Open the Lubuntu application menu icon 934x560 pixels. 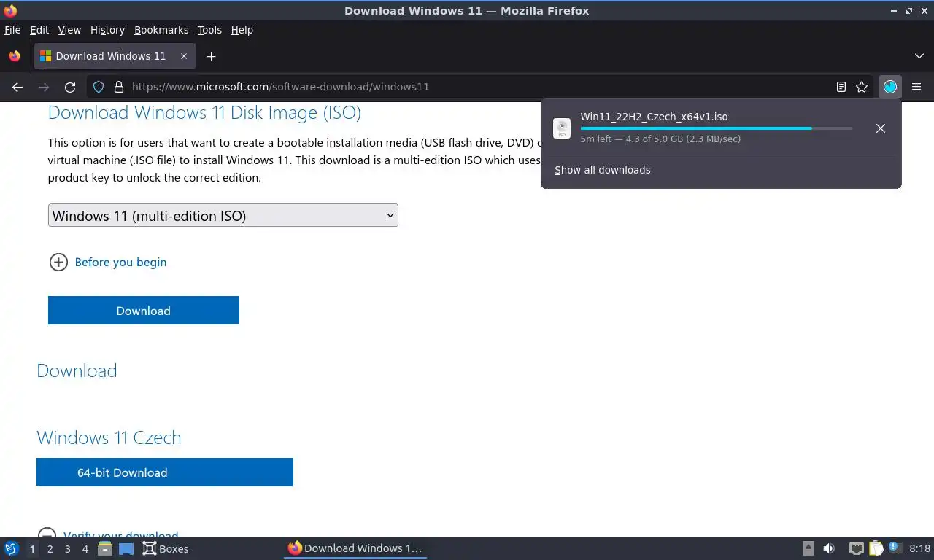tap(11, 548)
